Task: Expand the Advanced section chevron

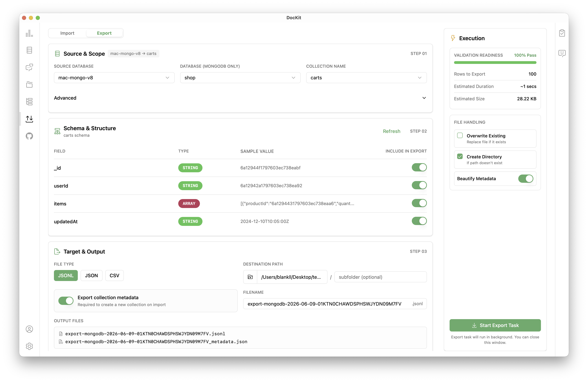Action: click(x=424, y=98)
